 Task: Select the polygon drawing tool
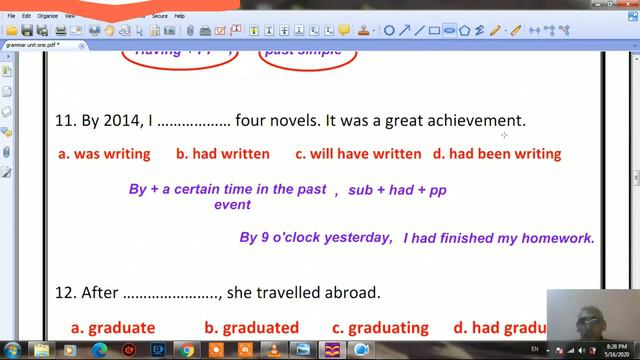tap(464, 31)
